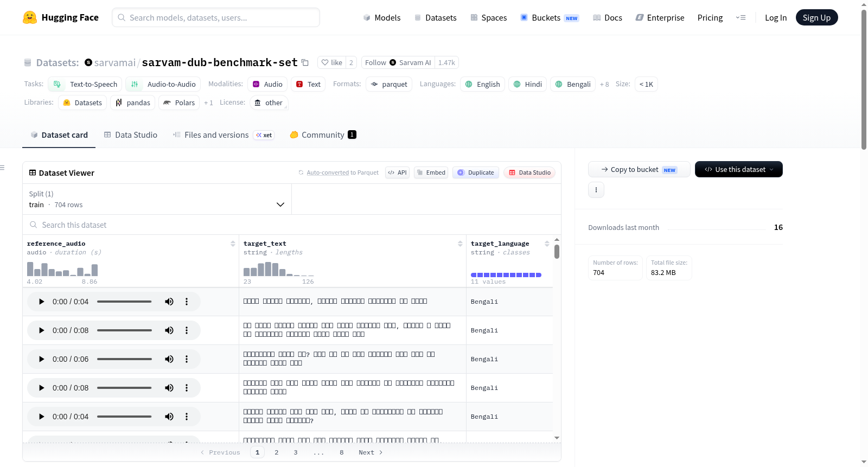Sort by target_language column
The width and height of the screenshot is (868, 467).
[x=547, y=244]
